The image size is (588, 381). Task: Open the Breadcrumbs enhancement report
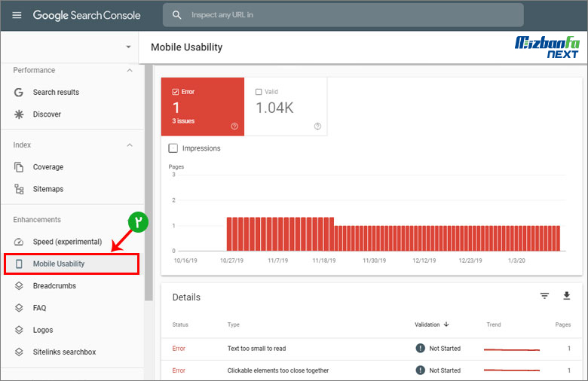point(54,286)
